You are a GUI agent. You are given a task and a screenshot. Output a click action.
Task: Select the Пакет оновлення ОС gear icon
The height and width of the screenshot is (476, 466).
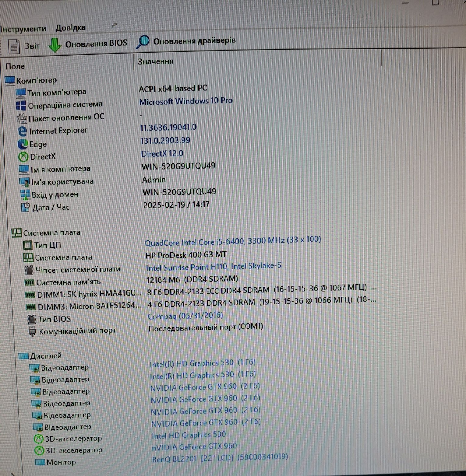pyautogui.click(x=22, y=118)
